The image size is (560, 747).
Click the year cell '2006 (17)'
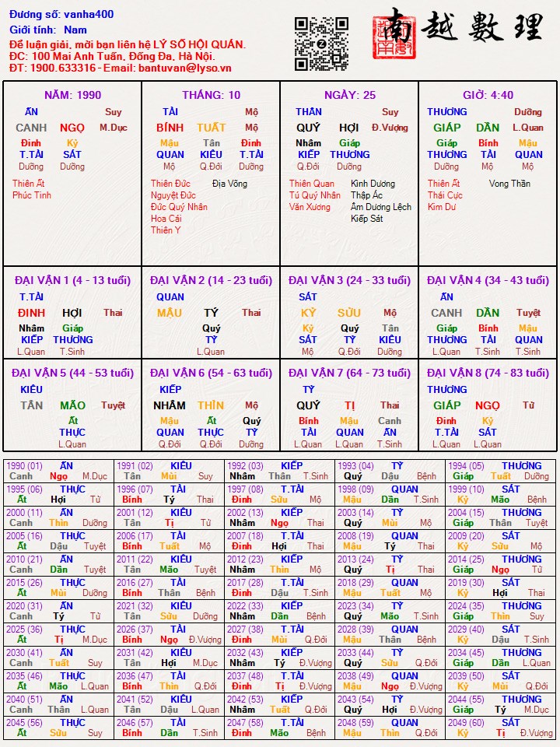(169, 542)
